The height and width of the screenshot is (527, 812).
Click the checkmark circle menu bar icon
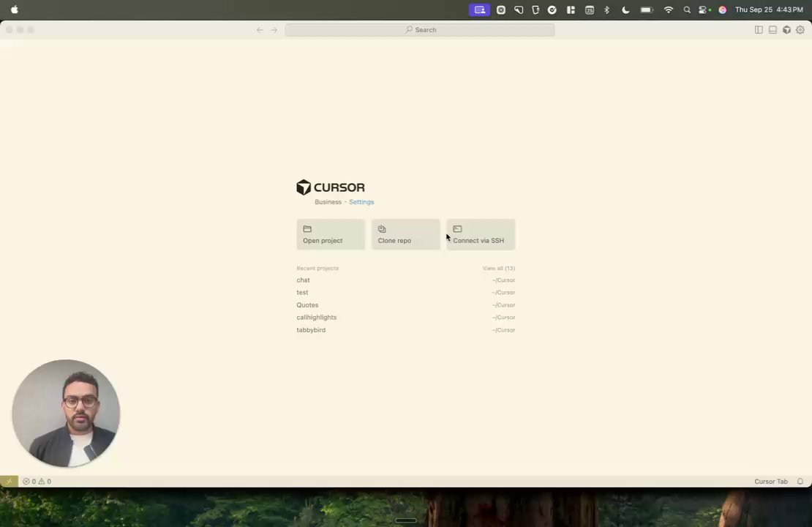click(552, 10)
